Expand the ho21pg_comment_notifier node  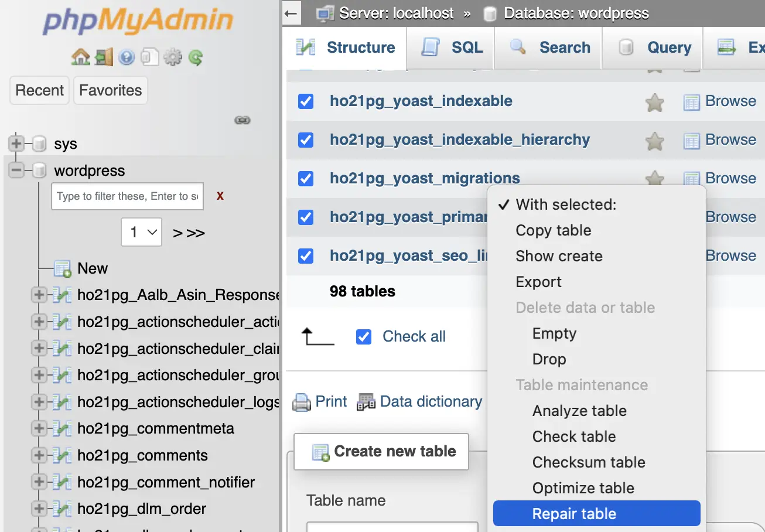coord(39,482)
